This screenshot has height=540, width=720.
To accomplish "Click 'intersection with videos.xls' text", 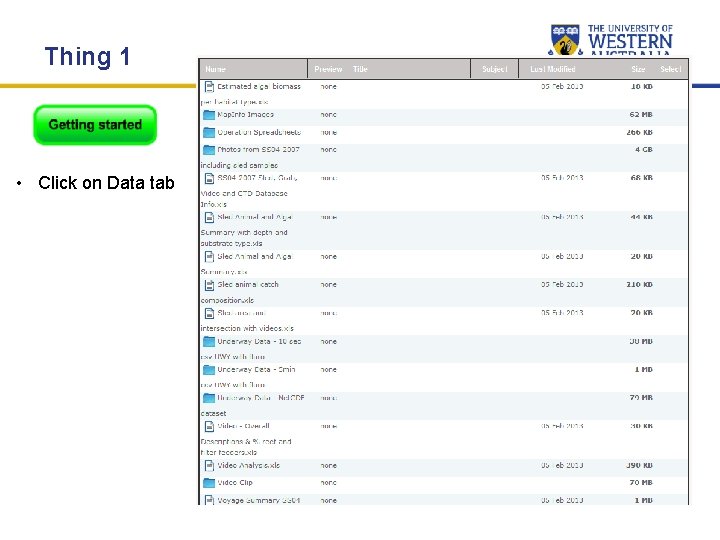I will coord(247,328).
